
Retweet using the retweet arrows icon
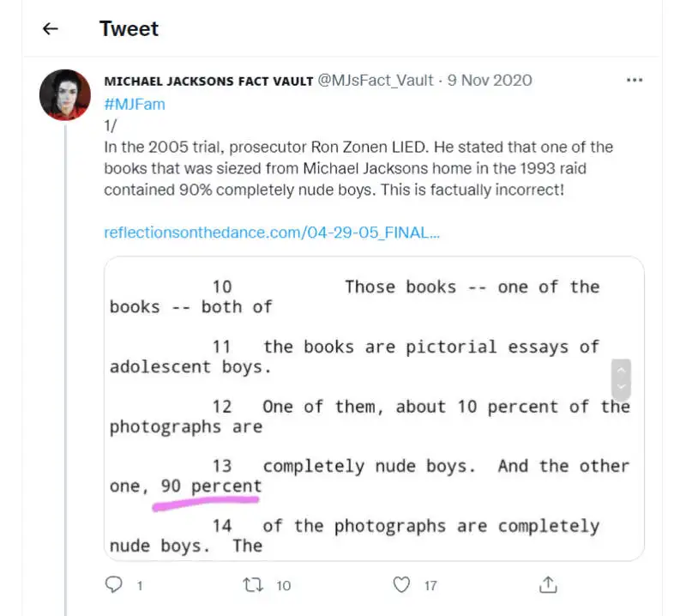tap(252, 585)
